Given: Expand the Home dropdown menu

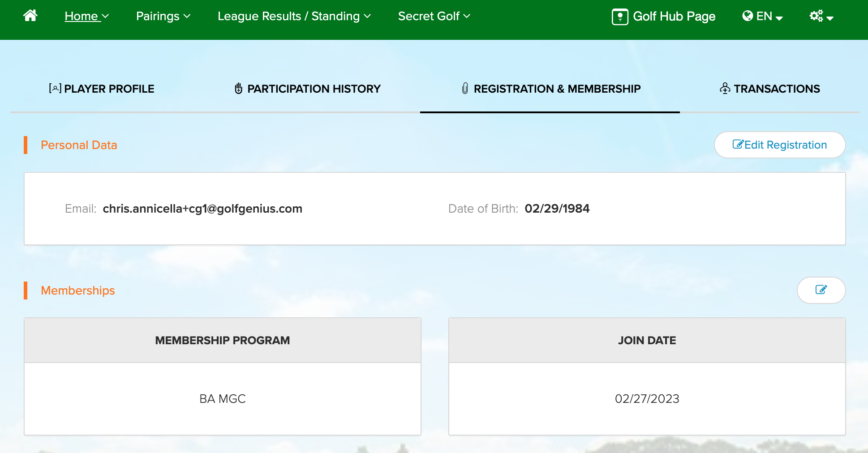Looking at the screenshot, I should (x=87, y=16).
